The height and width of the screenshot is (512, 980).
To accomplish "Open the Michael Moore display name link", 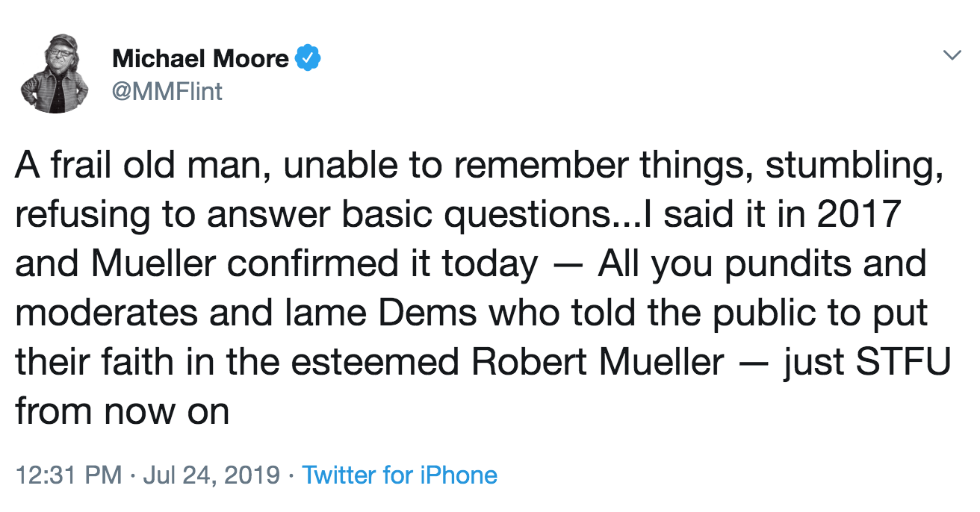I will [200, 58].
